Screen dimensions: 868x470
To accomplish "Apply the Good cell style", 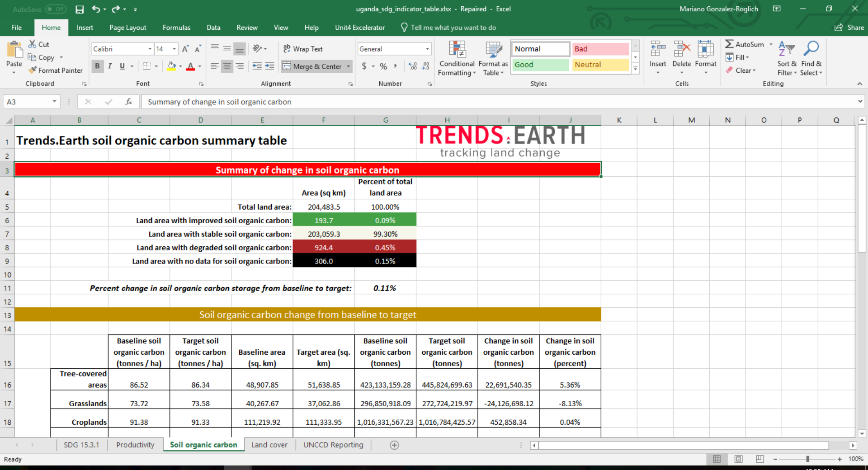I will point(540,65).
